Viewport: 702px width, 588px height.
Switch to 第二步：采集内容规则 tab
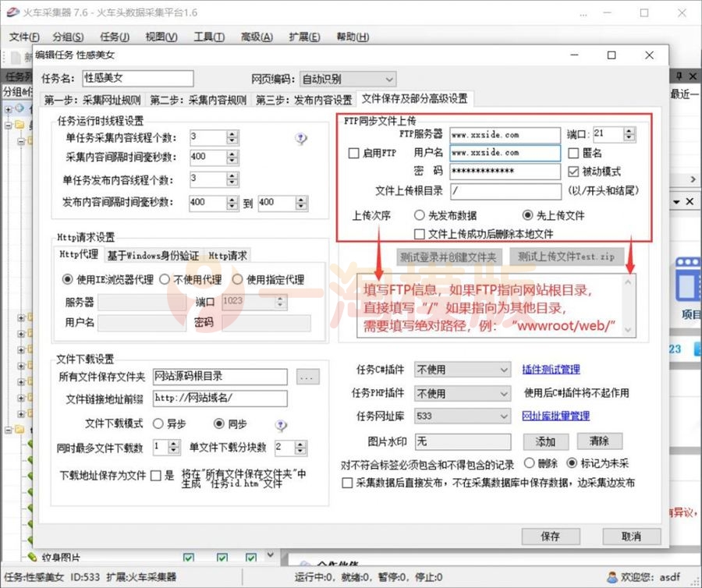point(198,100)
